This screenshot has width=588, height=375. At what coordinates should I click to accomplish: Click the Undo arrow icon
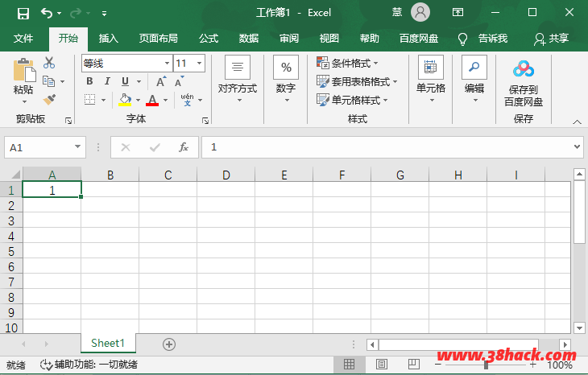(x=47, y=13)
